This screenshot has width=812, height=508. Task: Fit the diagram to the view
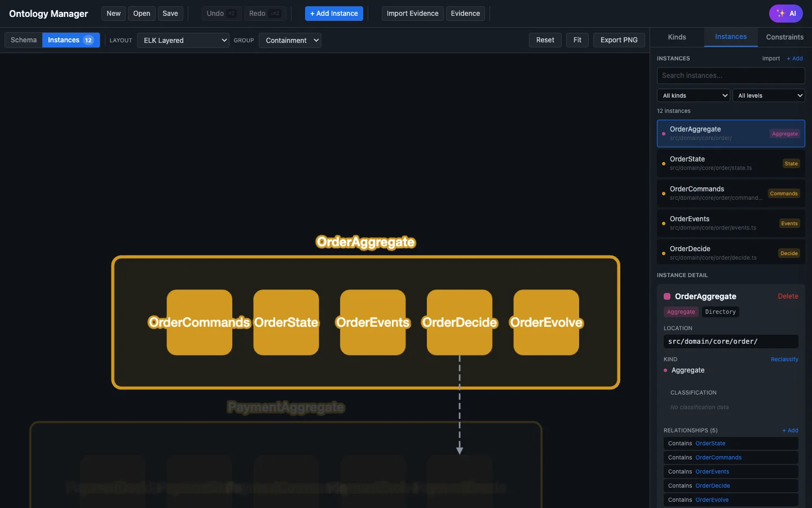click(577, 40)
